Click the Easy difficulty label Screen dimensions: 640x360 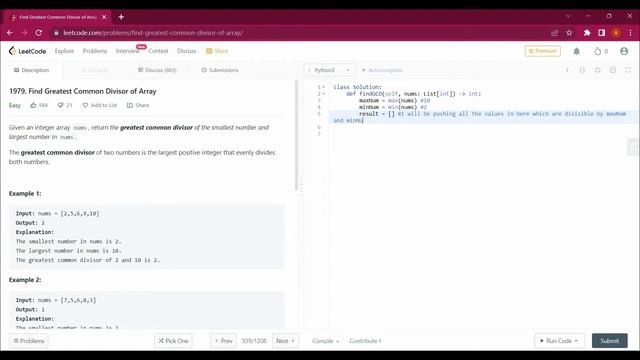(x=15, y=105)
